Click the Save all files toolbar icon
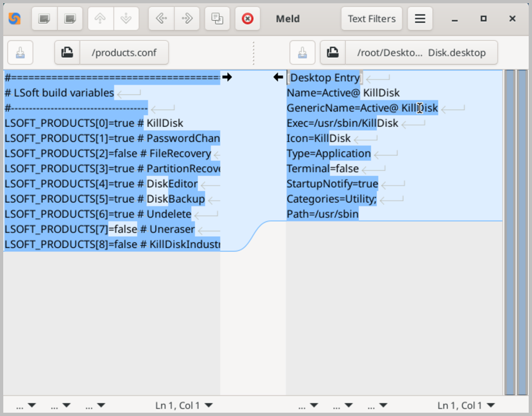 pyautogui.click(x=70, y=19)
